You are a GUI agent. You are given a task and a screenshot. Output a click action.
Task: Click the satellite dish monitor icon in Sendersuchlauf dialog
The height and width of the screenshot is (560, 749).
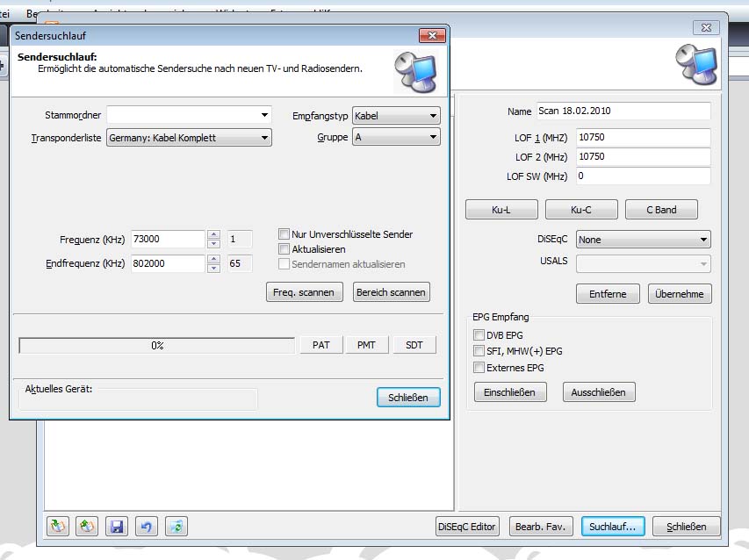click(x=415, y=72)
